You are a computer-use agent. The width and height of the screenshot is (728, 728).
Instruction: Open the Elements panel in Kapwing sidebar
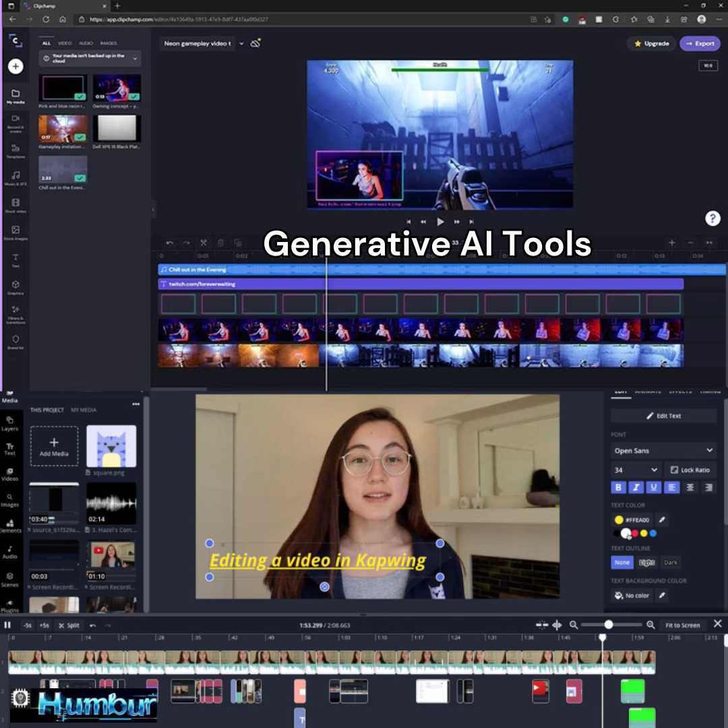(10, 524)
